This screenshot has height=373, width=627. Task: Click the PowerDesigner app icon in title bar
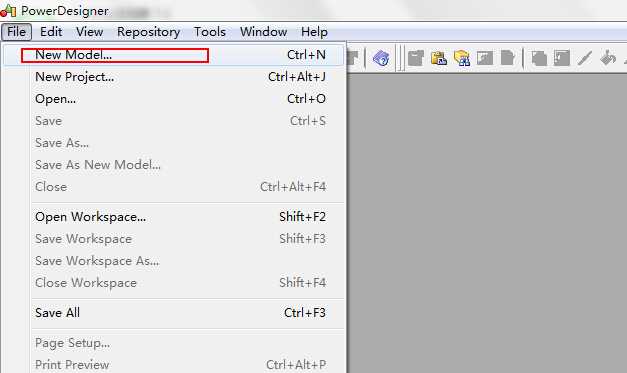click(x=8, y=10)
